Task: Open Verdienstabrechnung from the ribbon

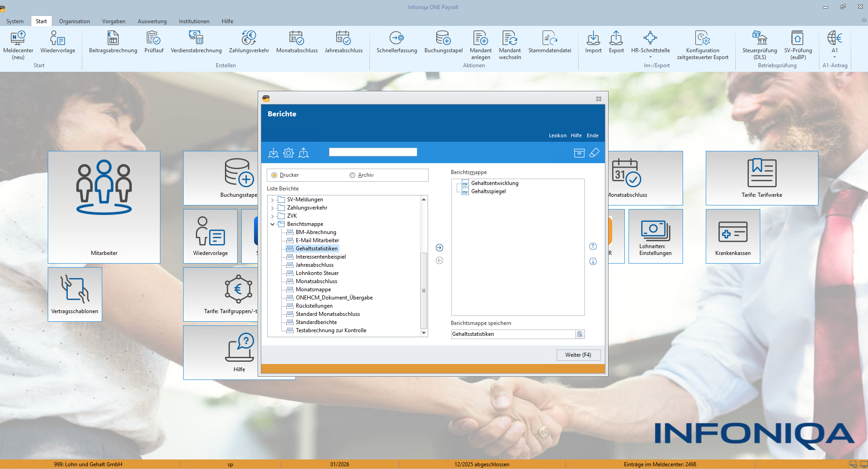Action: 196,42
